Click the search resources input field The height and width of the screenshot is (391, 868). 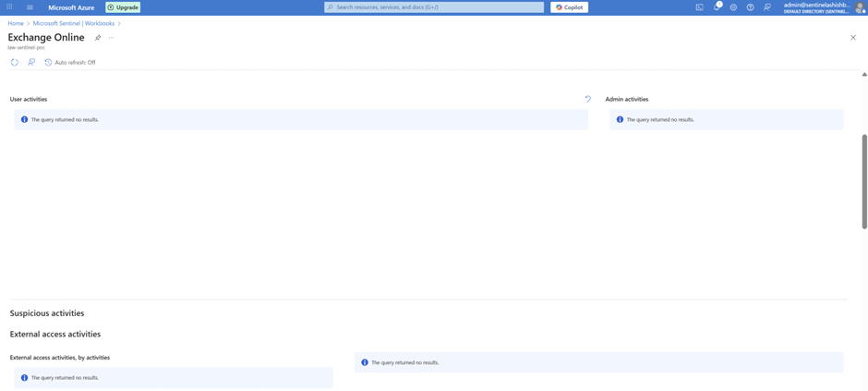434,7
